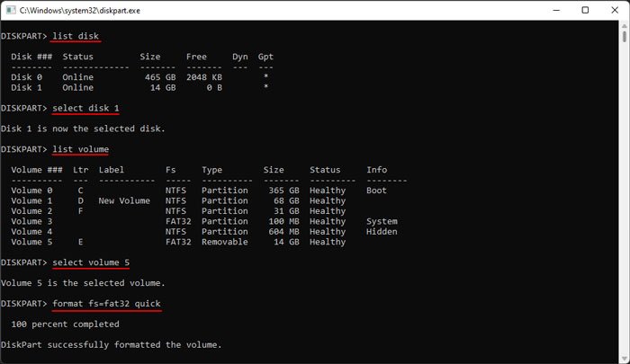Click the 'Volume 2' row label
This screenshot has height=364, width=630.
coord(31,211)
